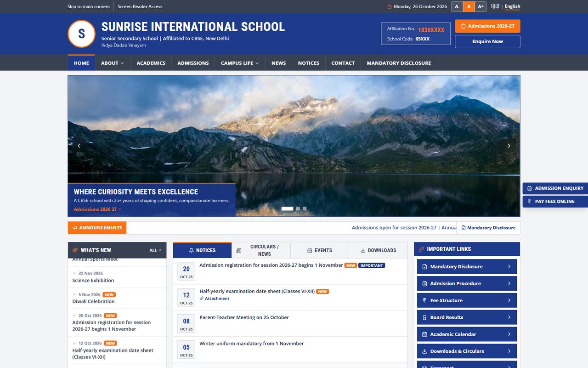Decrease font size with the A- button
This screenshot has width=588, height=368.
pyautogui.click(x=457, y=6)
